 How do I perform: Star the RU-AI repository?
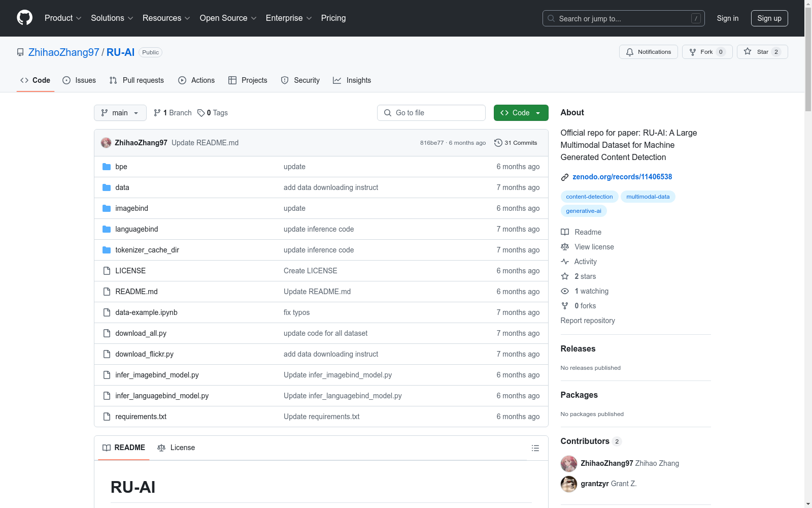coord(762,52)
